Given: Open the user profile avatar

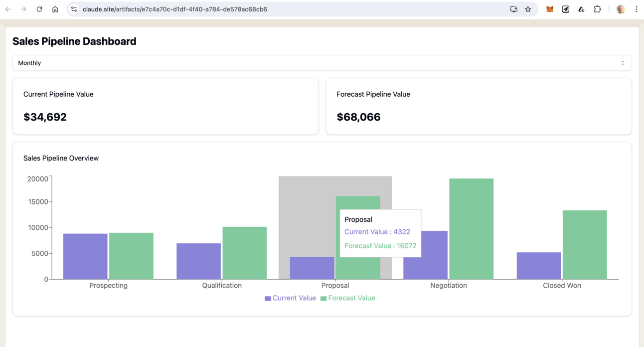Looking at the screenshot, I should coord(621,9).
